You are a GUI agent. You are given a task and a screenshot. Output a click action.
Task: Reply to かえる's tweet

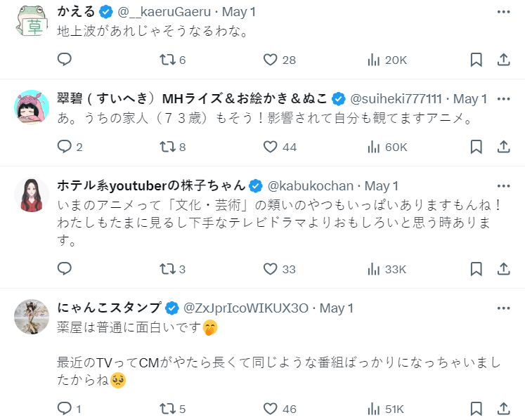coord(65,60)
